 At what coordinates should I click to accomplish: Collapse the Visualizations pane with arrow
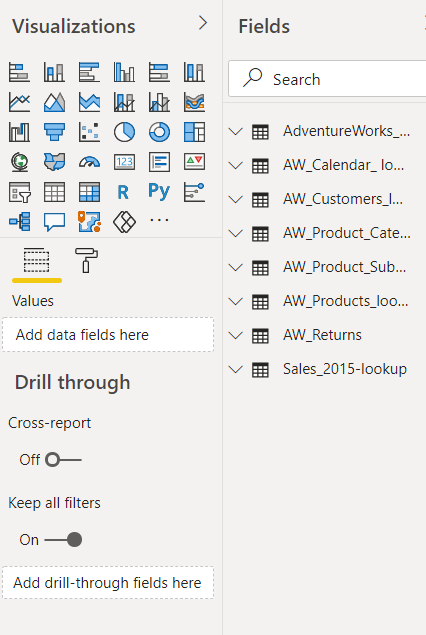click(x=203, y=23)
